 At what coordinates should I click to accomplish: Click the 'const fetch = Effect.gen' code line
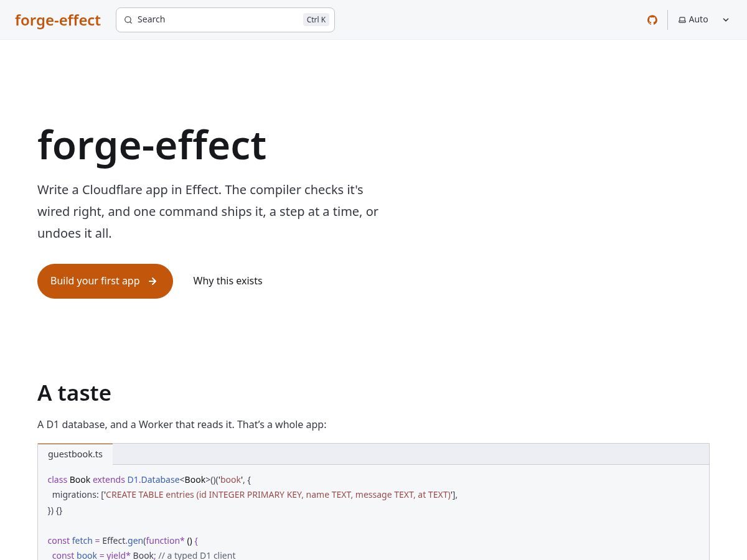pos(123,541)
